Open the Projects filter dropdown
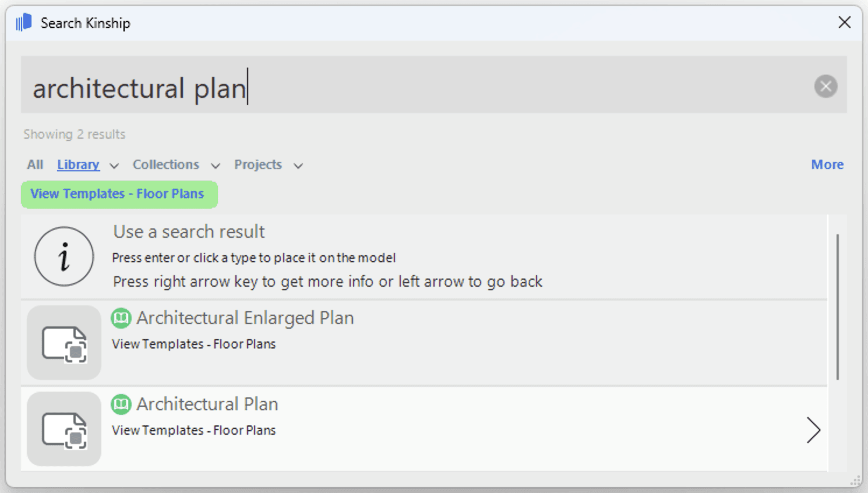 click(x=298, y=165)
